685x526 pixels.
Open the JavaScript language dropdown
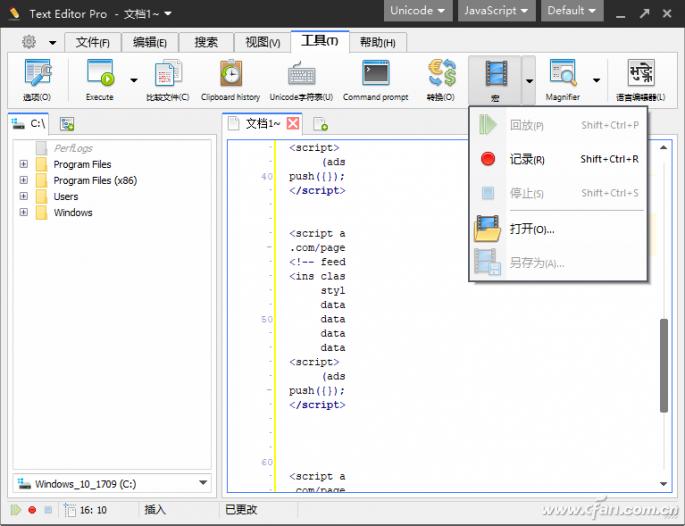[x=495, y=11]
